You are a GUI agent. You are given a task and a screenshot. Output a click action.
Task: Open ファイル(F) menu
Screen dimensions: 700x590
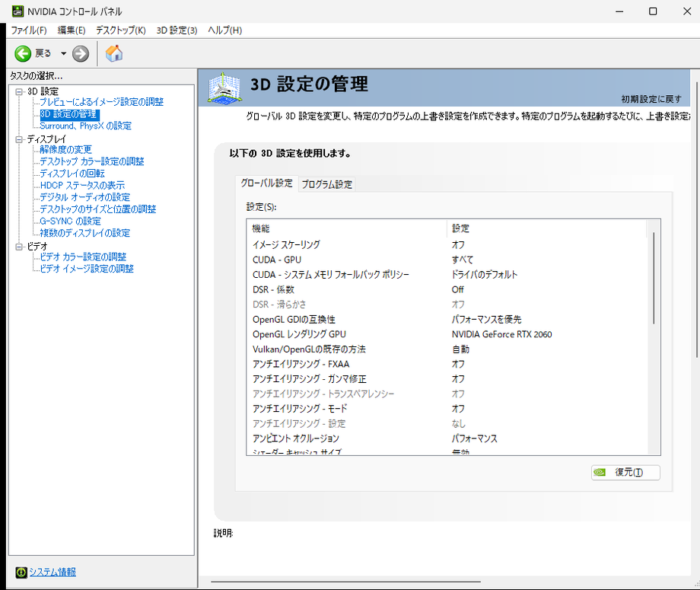pos(29,30)
